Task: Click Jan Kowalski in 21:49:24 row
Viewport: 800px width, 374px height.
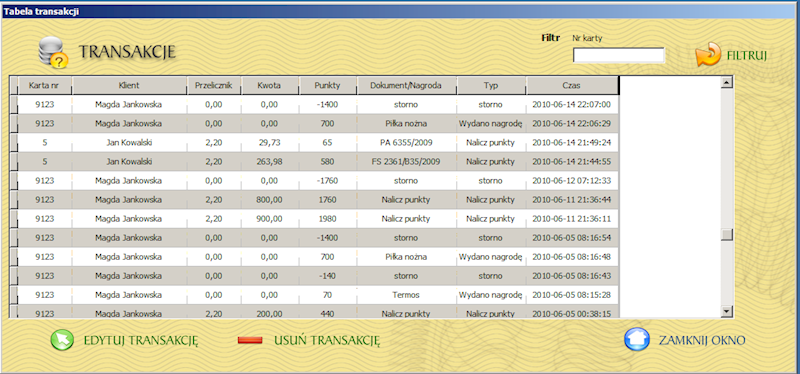Action: click(129, 142)
